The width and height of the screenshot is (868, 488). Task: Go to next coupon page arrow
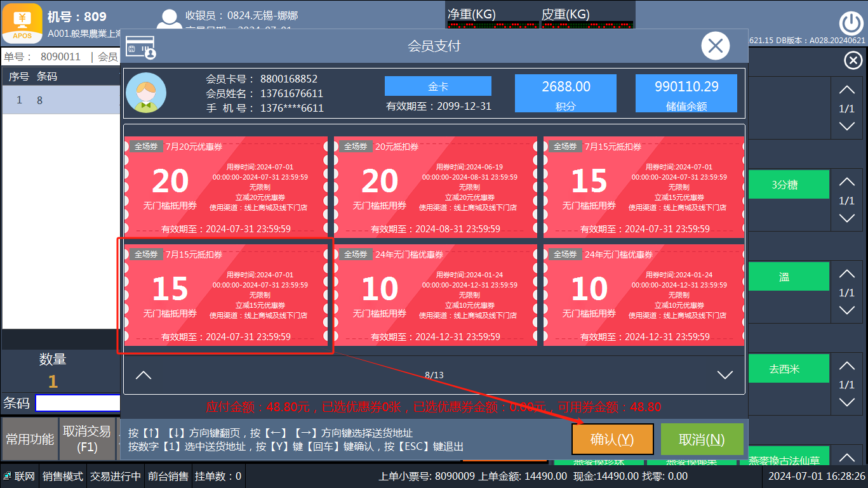pyautogui.click(x=724, y=375)
